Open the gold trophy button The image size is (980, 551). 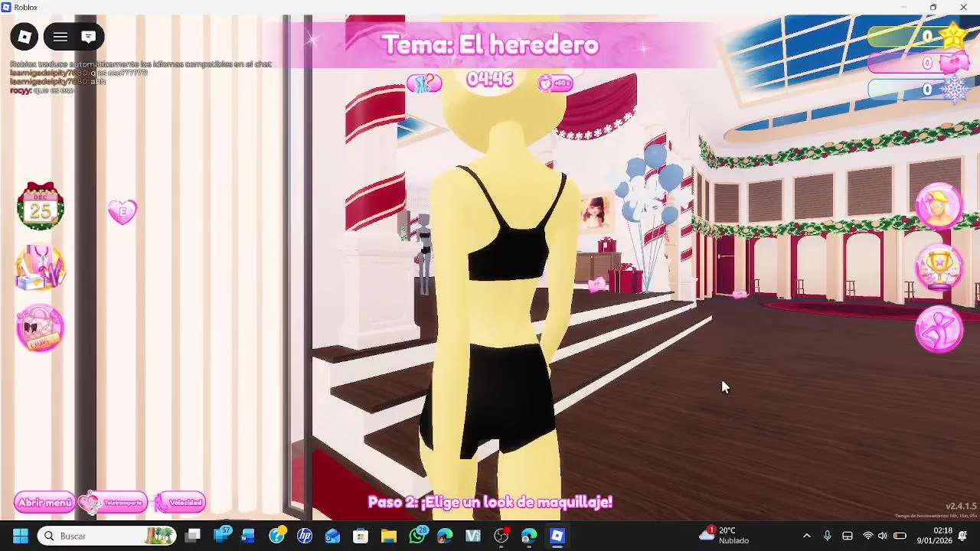tap(939, 268)
